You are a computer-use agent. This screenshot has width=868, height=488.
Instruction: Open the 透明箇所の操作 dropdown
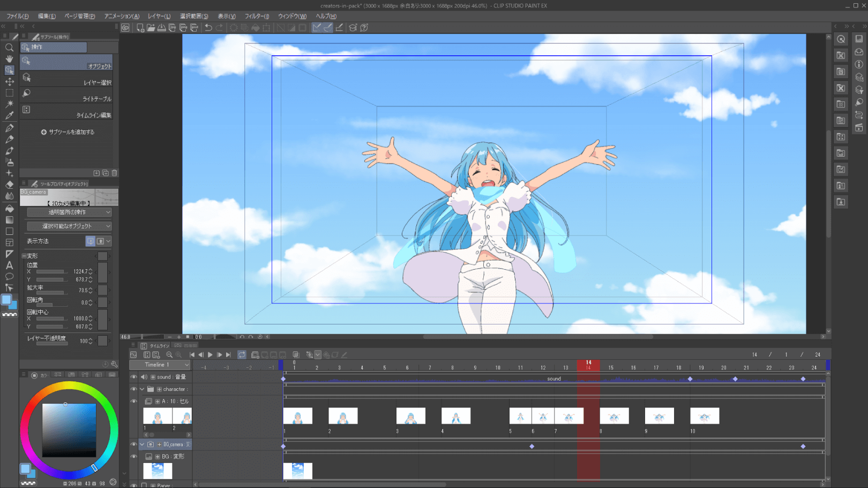pyautogui.click(x=69, y=212)
